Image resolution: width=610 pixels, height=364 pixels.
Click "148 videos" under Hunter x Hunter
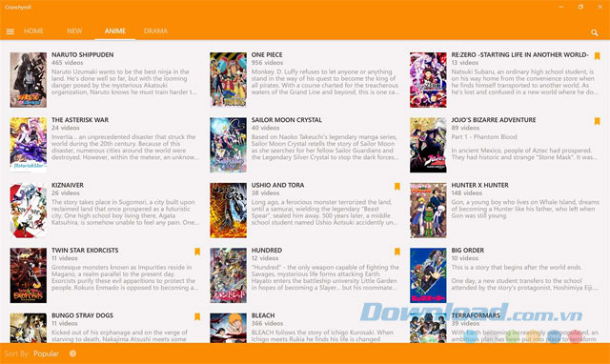click(x=467, y=192)
